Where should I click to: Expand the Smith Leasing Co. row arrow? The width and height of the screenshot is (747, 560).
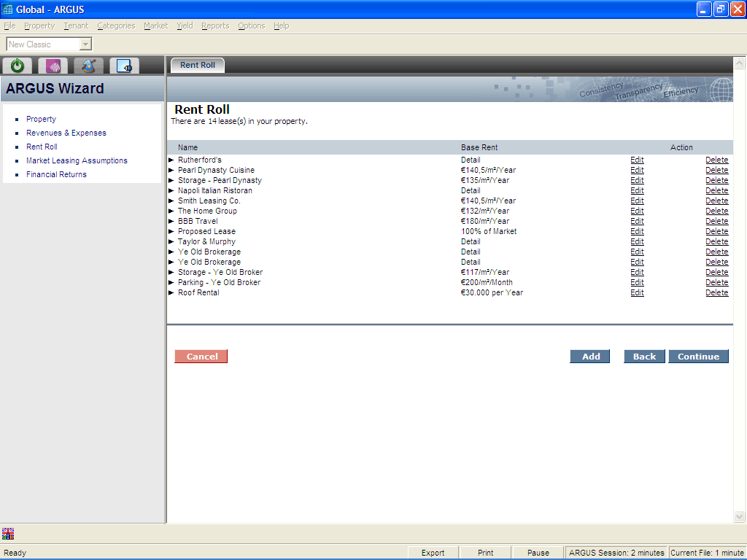click(171, 201)
